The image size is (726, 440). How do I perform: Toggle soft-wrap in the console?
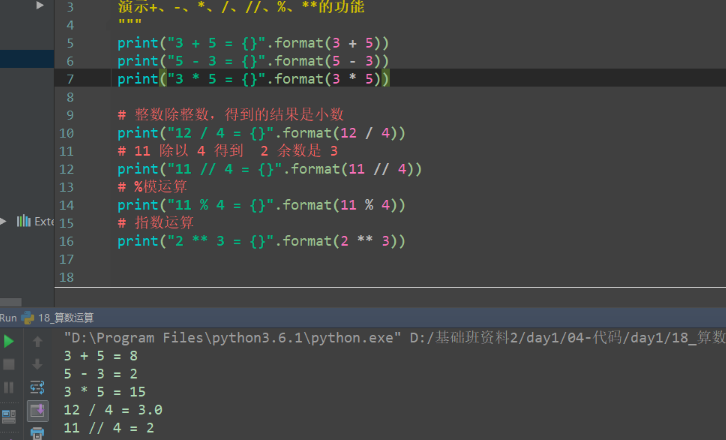click(38, 387)
